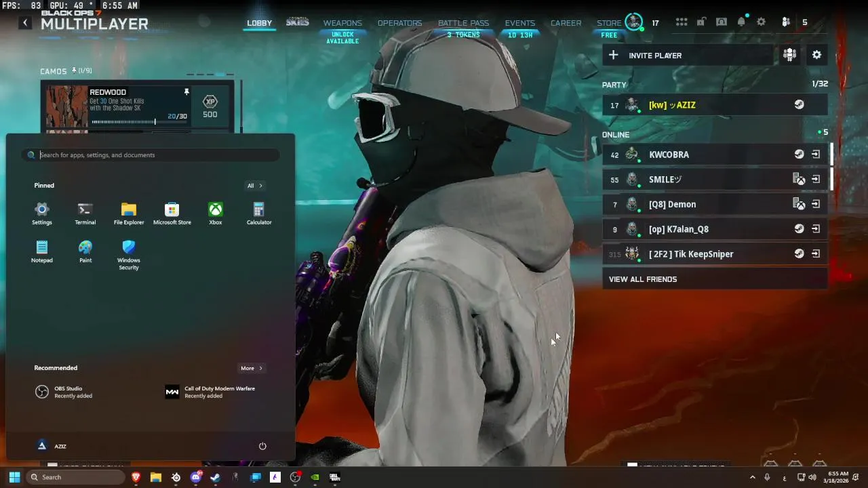
Task: Open Calculator from pinned apps
Action: click(x=259, y=213)
